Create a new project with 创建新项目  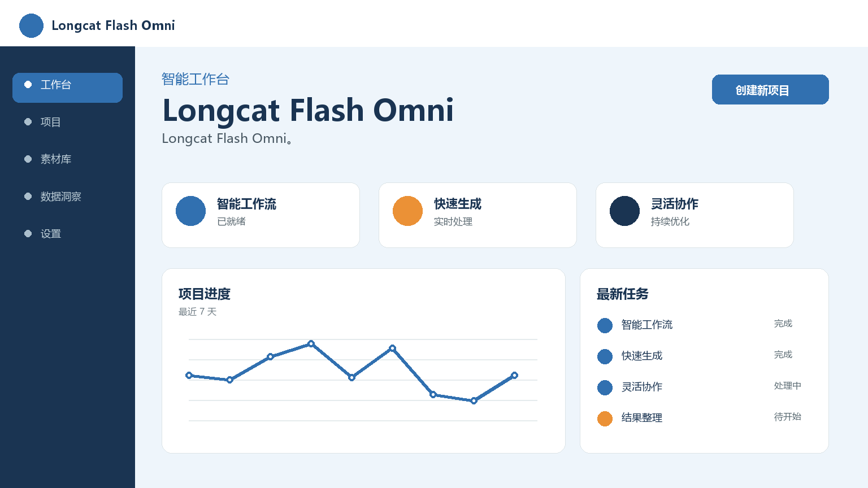tap(770, 90)
